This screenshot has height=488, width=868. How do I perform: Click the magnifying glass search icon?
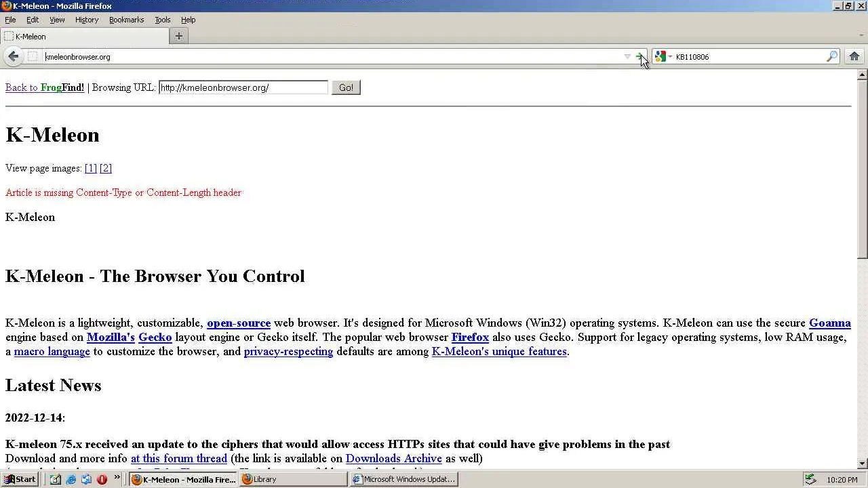tap(831, 56)
